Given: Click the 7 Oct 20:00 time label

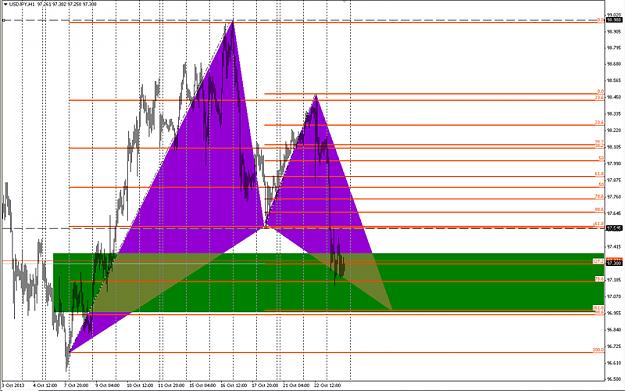Looking at the screenshot, I should (76, 385).
